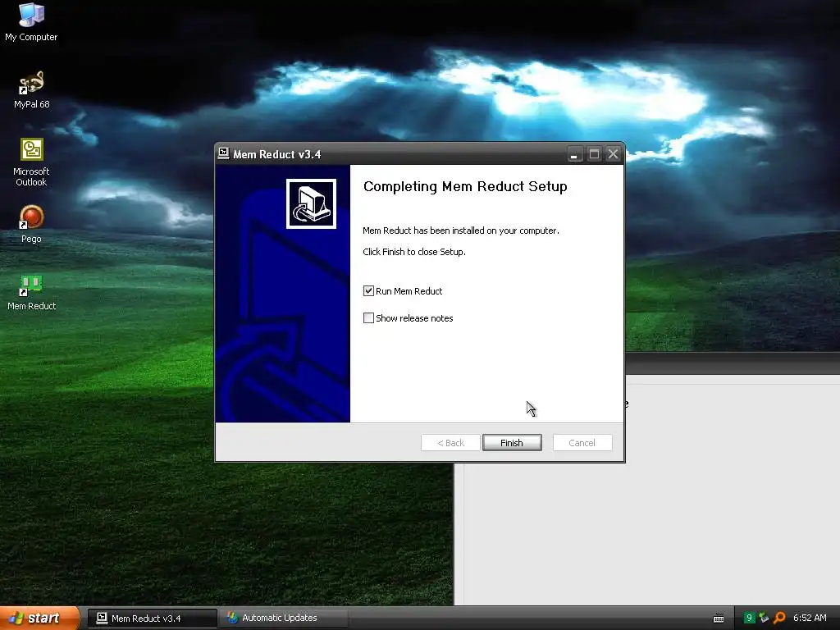Viewport: 840px width, 630px height.
Task: Click the Finish button
Action: pyautogui.click(x=512, y=442)
